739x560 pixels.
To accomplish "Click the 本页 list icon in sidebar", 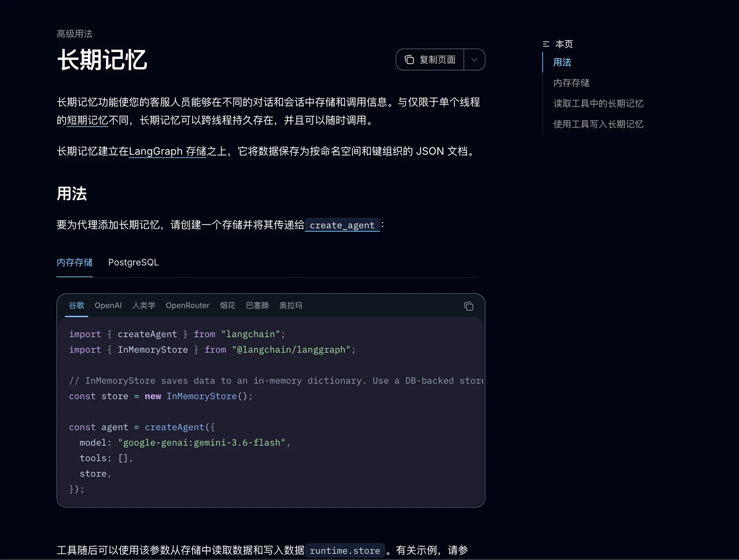I will click(x=546, y=44).
